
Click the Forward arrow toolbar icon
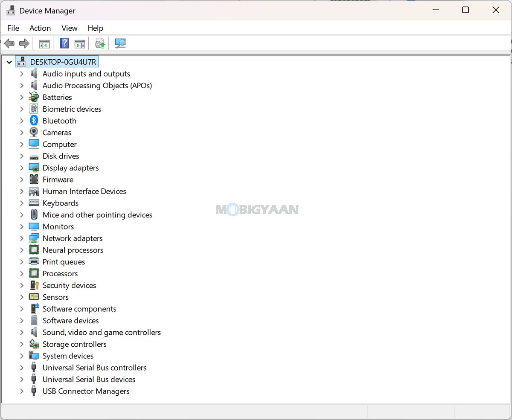coord(24,43)
